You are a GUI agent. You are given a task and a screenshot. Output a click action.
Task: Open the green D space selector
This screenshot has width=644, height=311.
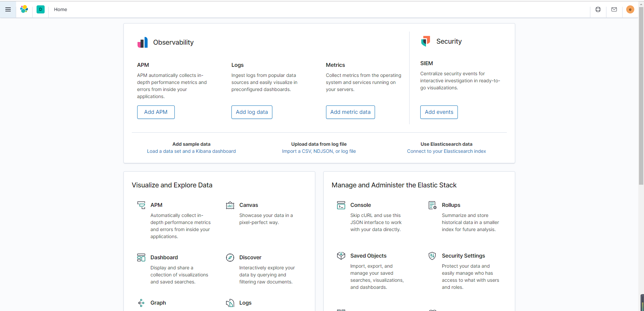click(41, 9)
